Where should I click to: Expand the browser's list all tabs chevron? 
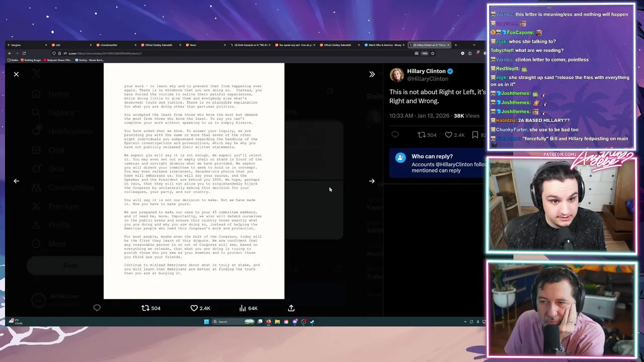474,45
